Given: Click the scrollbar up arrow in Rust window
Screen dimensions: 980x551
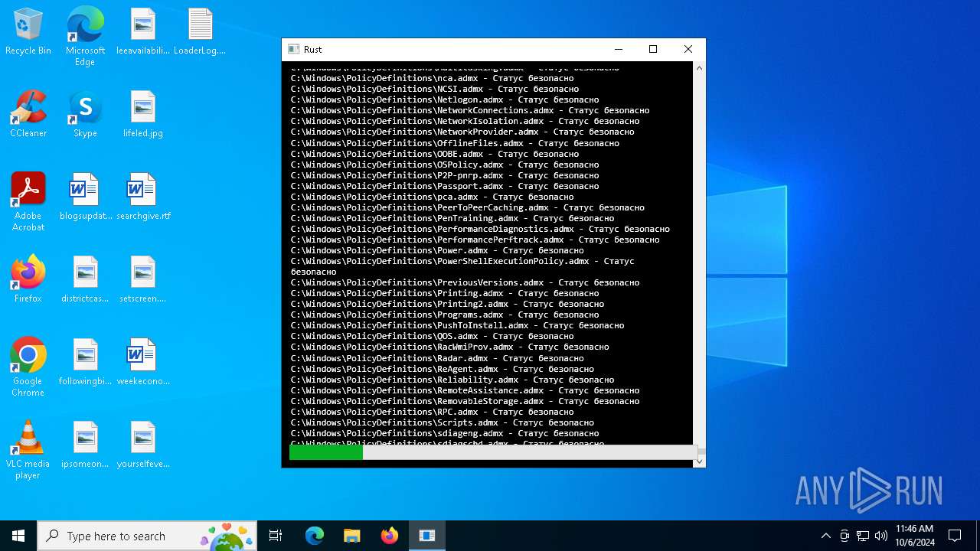Looking at the screenshot, I should pyautogui.click(x=699, y=69).
